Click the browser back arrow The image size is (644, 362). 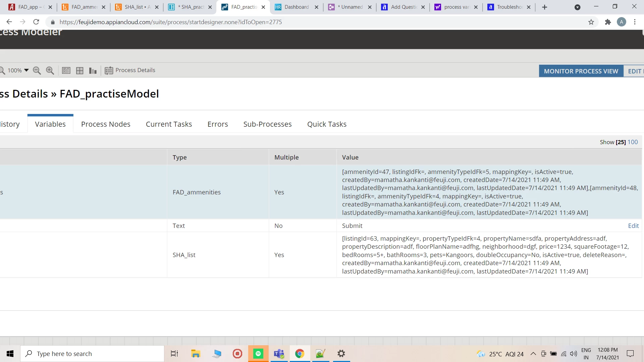(9, 22)
